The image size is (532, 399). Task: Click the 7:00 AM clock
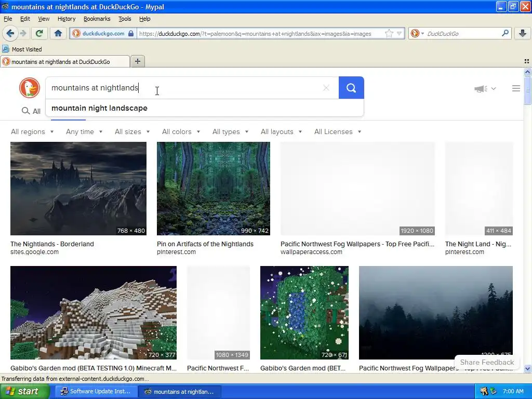(x=513, y=391)
